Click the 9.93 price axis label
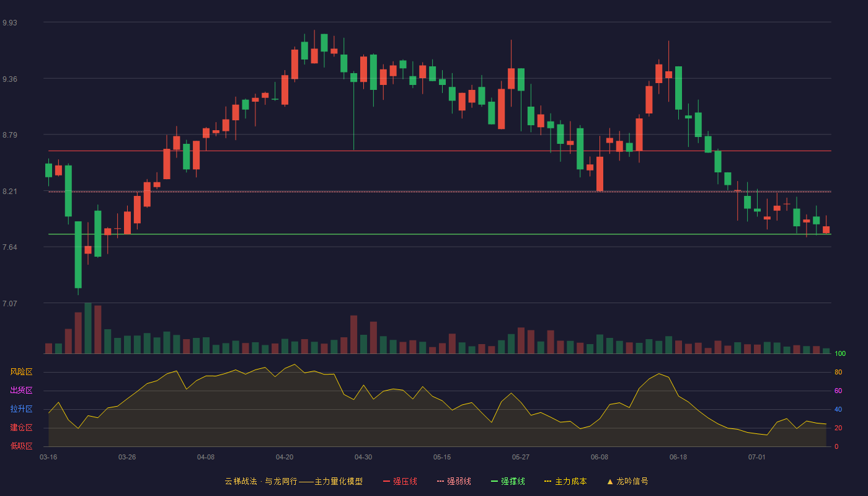Image resolution: width=868 pixels, height=496 pixels. click(10, 22)
